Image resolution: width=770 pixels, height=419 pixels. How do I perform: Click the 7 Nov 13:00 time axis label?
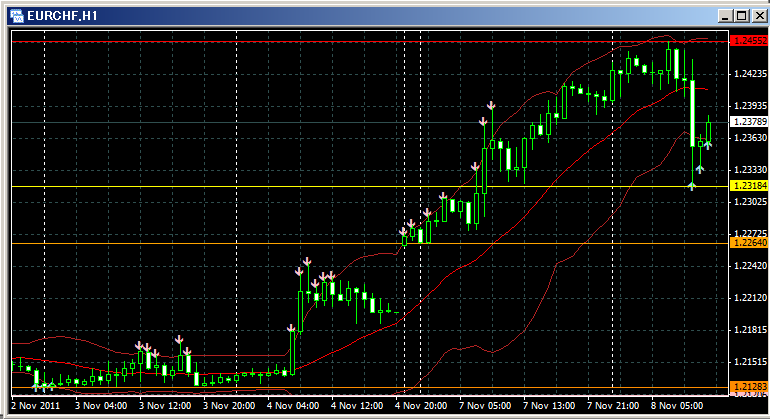[x=549, y=406]
